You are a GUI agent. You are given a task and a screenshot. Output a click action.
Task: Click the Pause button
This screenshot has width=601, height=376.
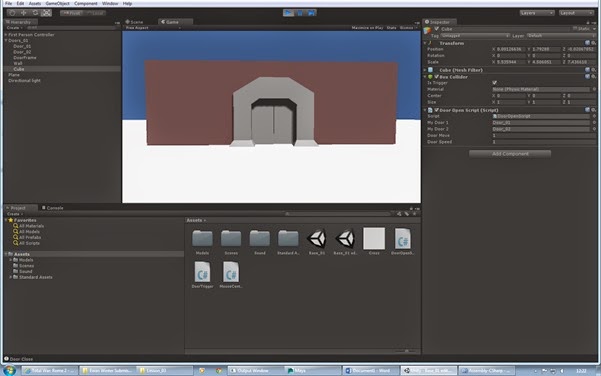[x=300, y=13]
